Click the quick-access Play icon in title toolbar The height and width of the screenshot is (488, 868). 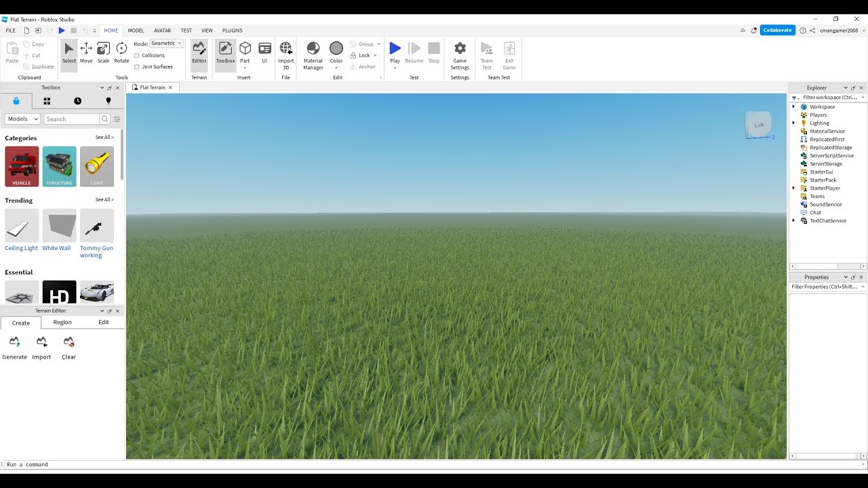coord(61,30)
